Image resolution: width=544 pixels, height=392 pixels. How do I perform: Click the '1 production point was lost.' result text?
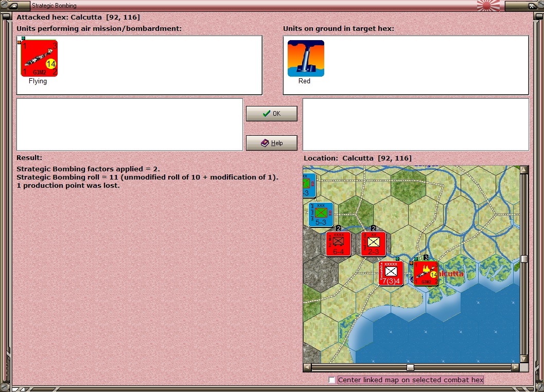pyautogui.click(x=68, y=186)
